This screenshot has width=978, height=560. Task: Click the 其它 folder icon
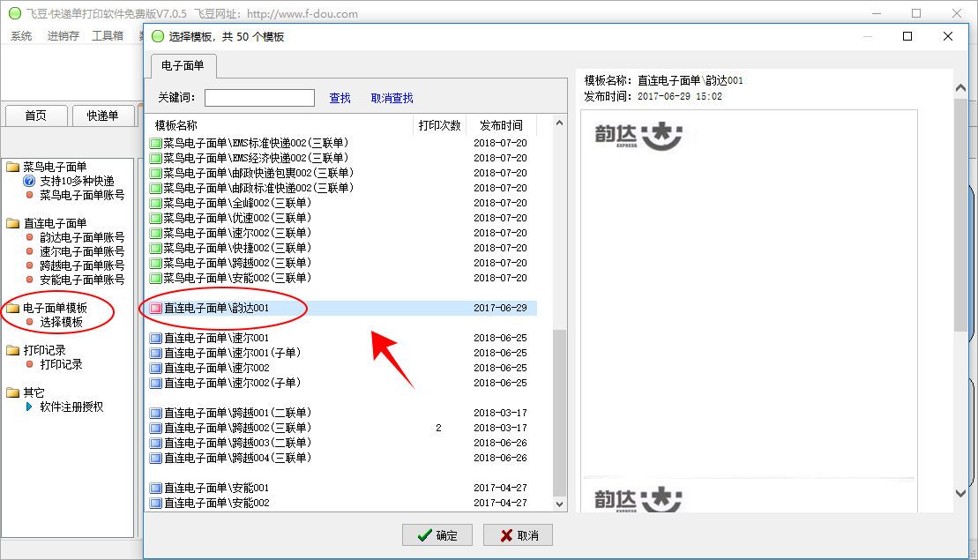[13, 392]
